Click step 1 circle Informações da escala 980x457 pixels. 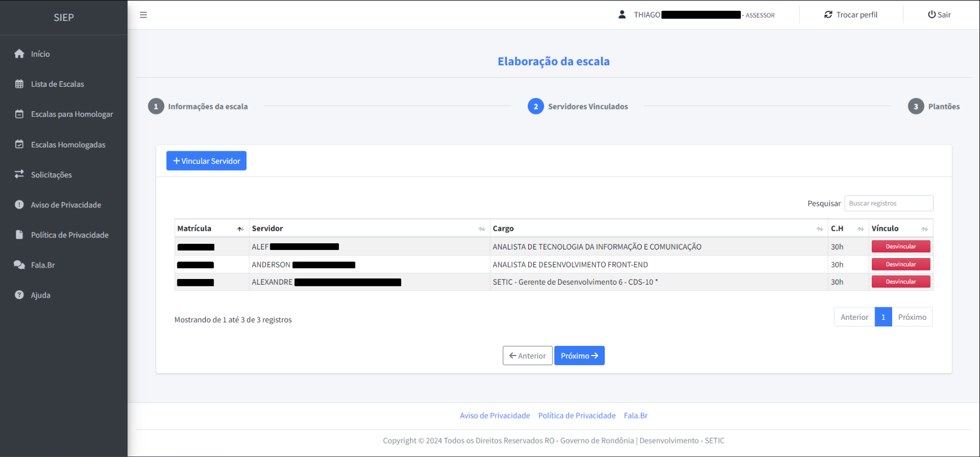click(156, 107)
